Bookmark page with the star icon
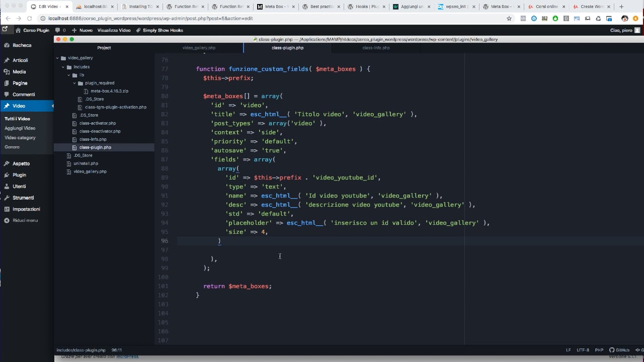The image size is (644, 362). click(x=509, y=18)
